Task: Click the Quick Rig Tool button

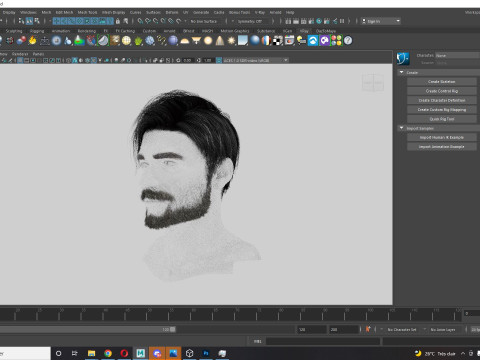Action: tap(442, 119)
